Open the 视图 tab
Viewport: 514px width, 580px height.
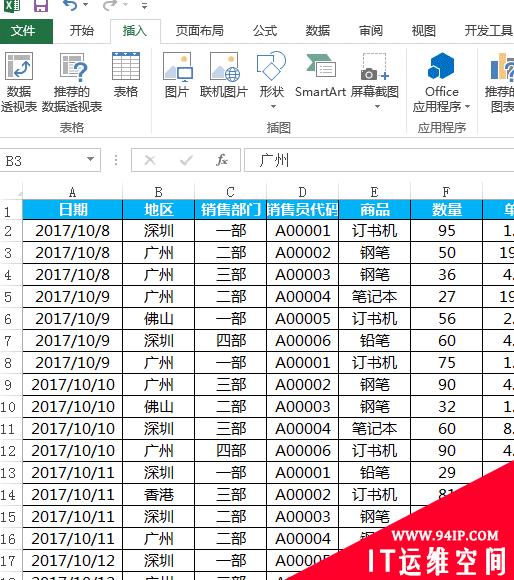(x=423, y=31)
